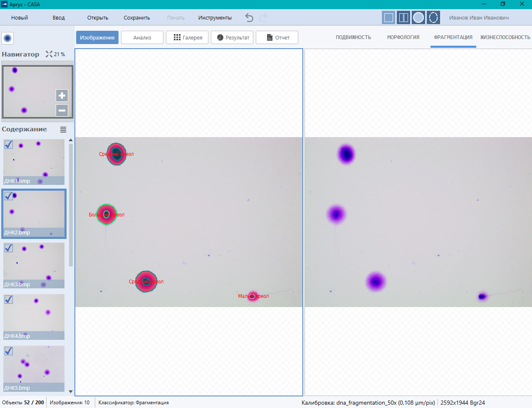Click the Галерея button
532x408 pixels.
[187, 37]
